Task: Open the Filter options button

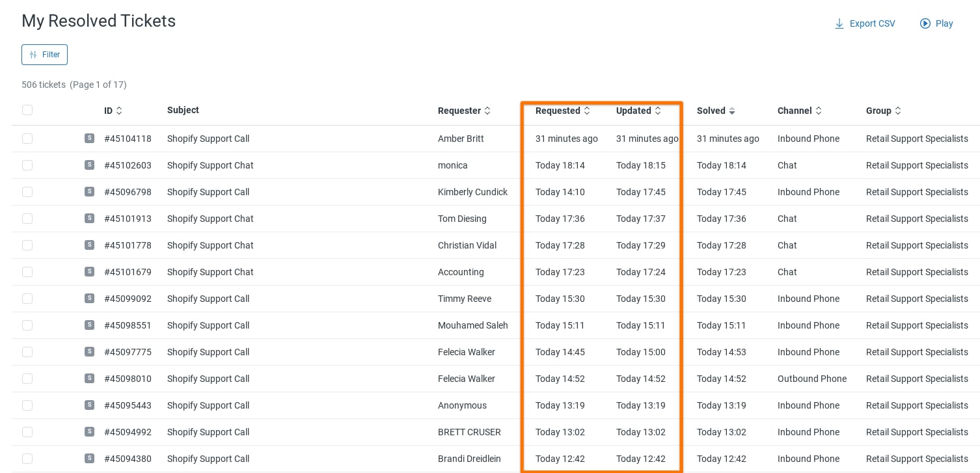Action: [x=44, y=55]
